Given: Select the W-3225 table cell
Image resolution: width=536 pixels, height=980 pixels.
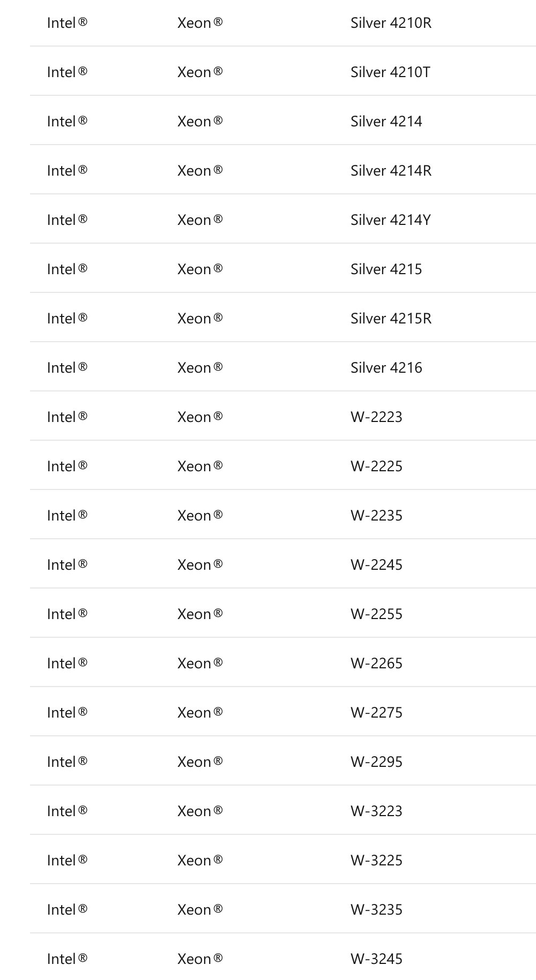Looking at the screenshot, I should (x=376, y=861).
